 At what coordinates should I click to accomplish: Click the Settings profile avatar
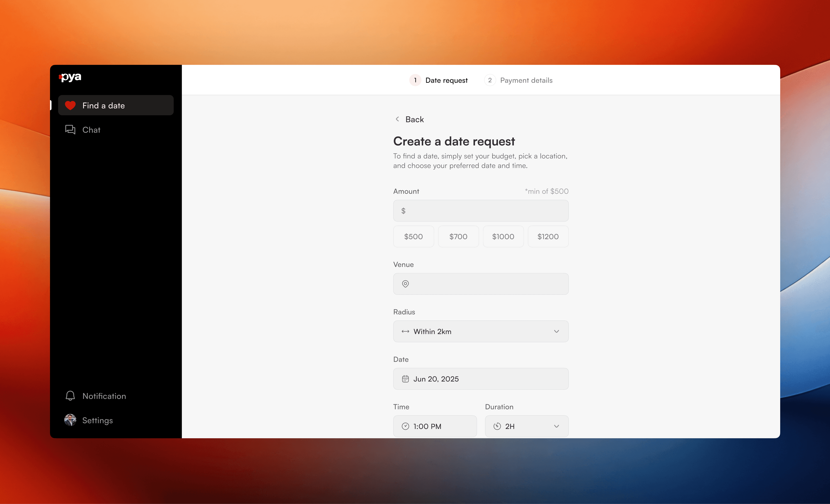pos(70,420)
